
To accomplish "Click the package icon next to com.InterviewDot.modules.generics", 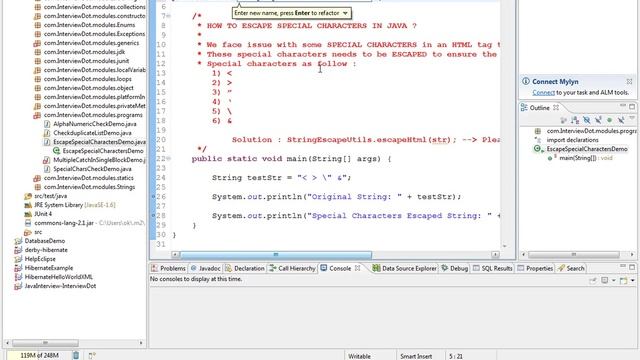I will click(x=37, y=43).
